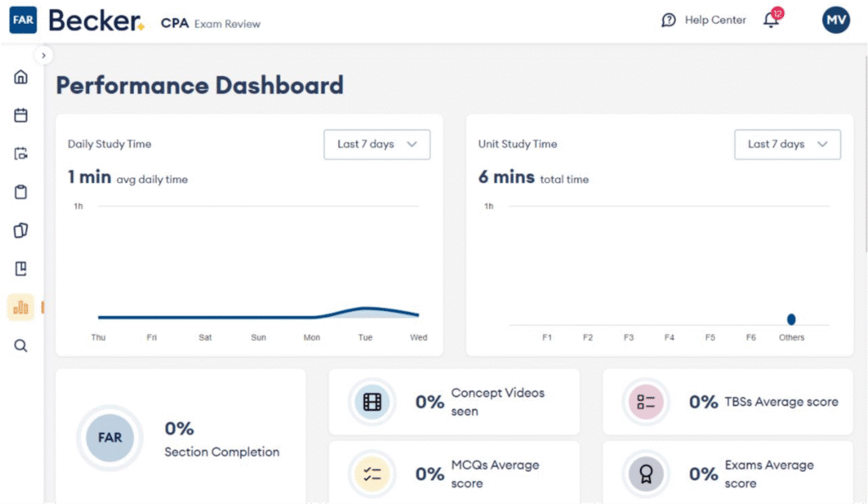
Task: Select the highlighted bar chart performance icon
Action: [x=21, y=307]
